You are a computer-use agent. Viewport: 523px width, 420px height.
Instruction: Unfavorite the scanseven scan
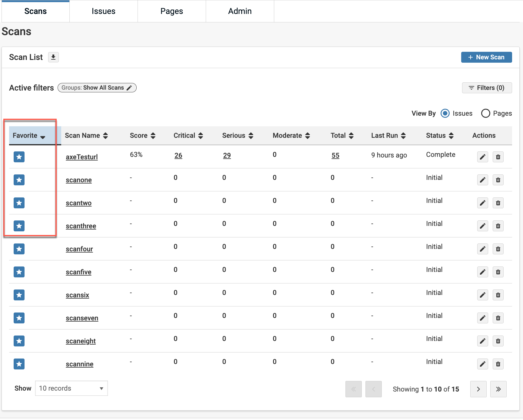click(x=19, y=318)
